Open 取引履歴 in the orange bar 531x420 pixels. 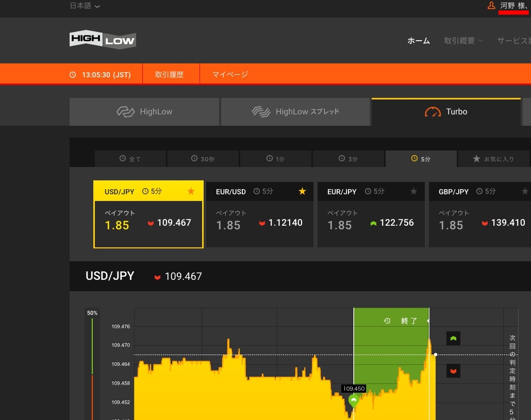tap(169, 74)
